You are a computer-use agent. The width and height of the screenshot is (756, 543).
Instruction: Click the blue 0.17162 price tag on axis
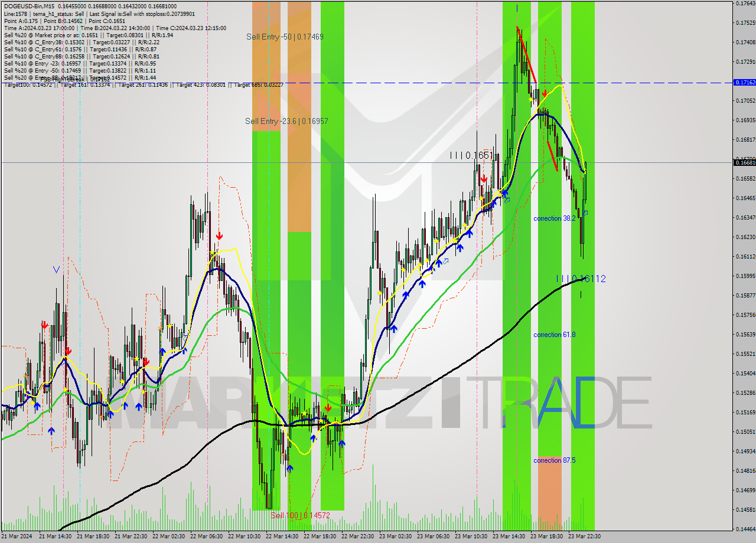(x=744, y=82)
